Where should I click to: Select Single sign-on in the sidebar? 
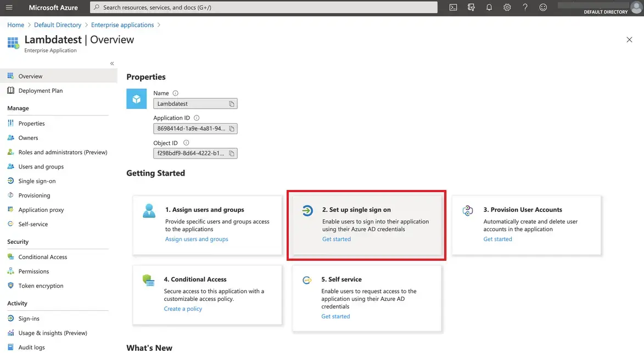pyautogui.click(x=37, y=181)
